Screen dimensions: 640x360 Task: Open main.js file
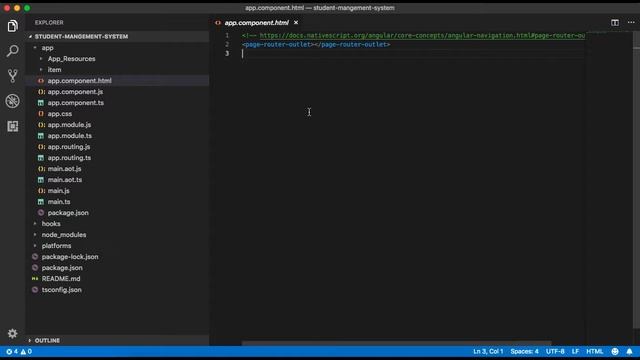click(58, 191)
